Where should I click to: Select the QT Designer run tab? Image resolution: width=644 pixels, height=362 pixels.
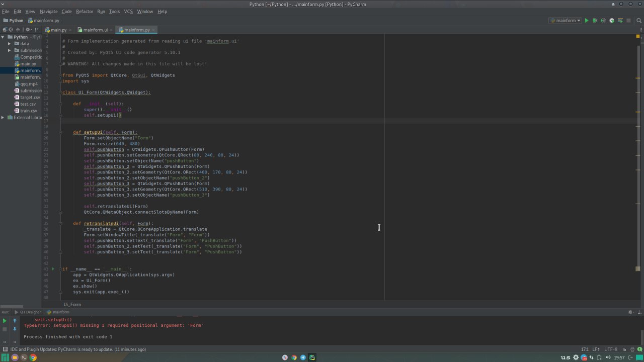tap(30, 312)
